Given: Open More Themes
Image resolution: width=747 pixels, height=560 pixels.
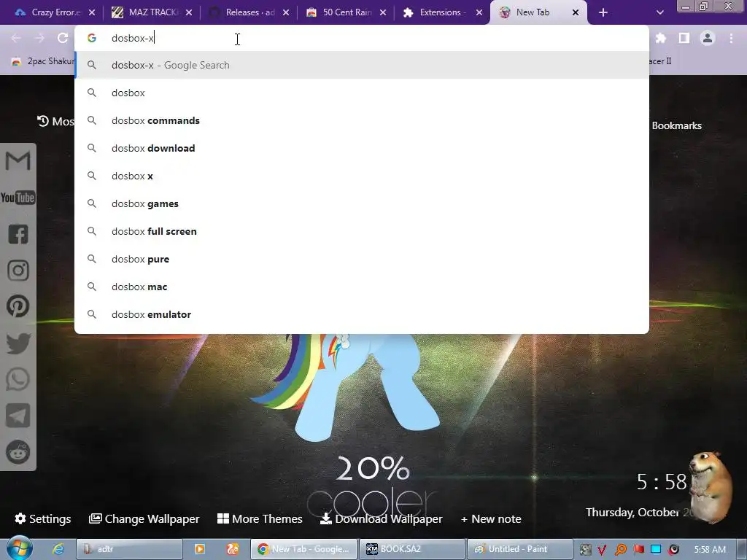Looking at the screenshot, I should 260,518.
